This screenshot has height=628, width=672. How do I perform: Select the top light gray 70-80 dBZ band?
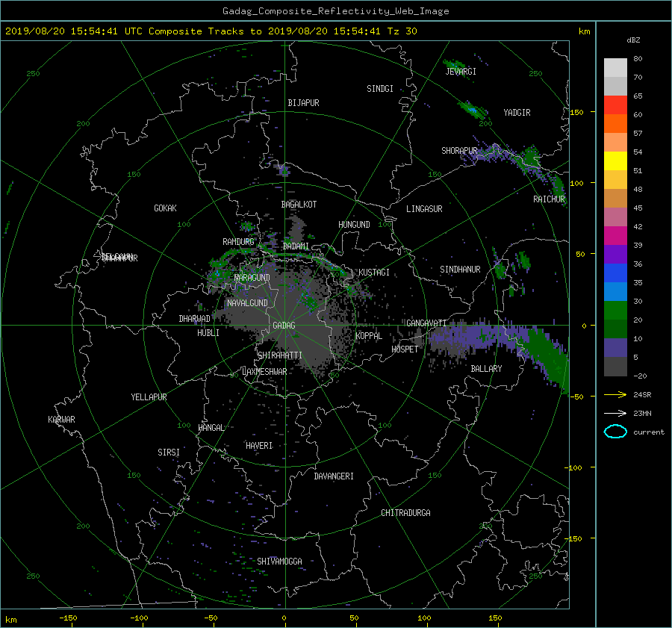click(x=615, y=68)
